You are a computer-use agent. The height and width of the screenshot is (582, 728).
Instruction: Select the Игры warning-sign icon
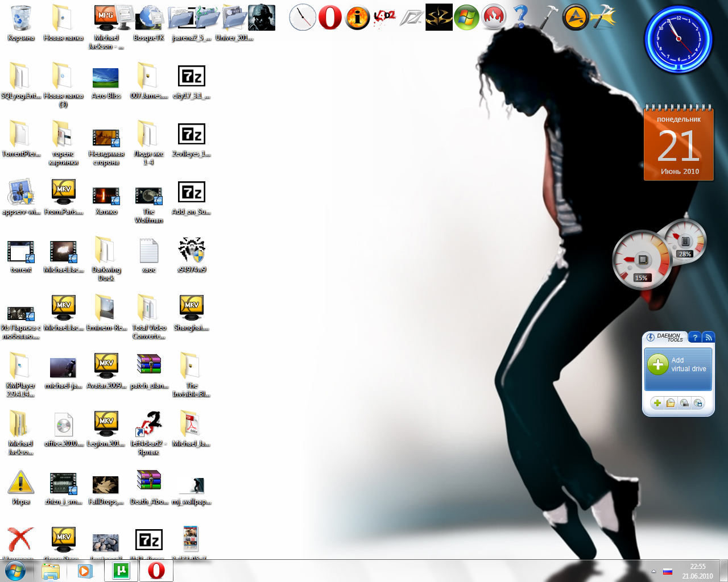click(x=21, y=487)
